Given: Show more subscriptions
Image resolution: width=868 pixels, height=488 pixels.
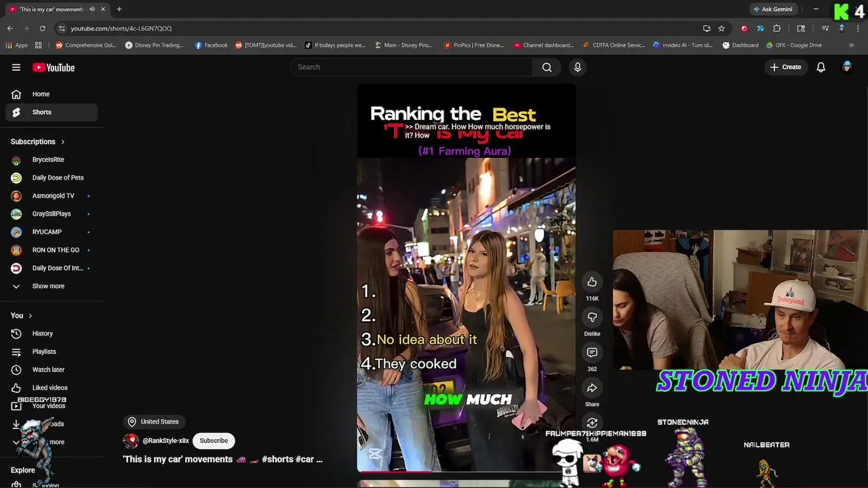Looking at the screenshot, I should [49, 286].
